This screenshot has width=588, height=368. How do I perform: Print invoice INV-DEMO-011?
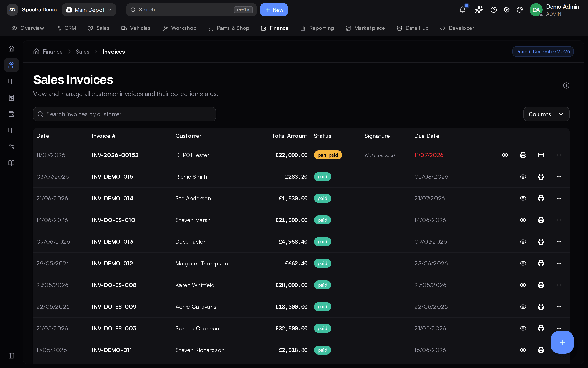coord(541,350)
